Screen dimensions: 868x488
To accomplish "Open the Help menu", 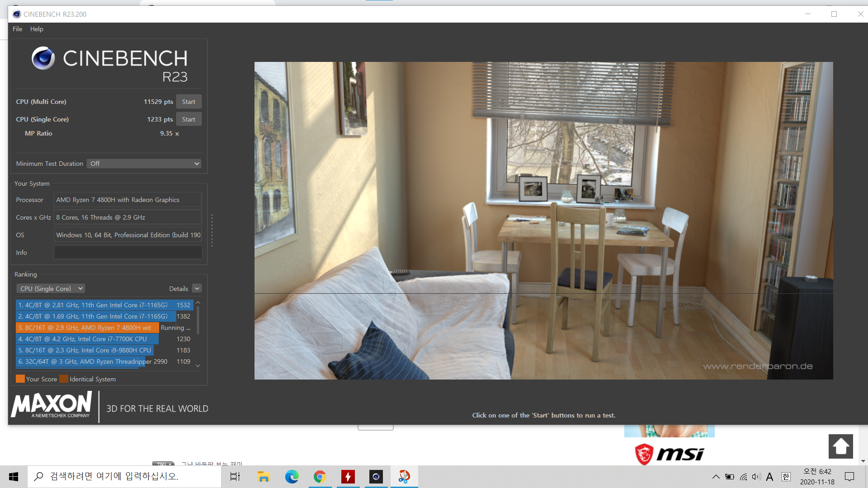I will [x=37, y=29].
